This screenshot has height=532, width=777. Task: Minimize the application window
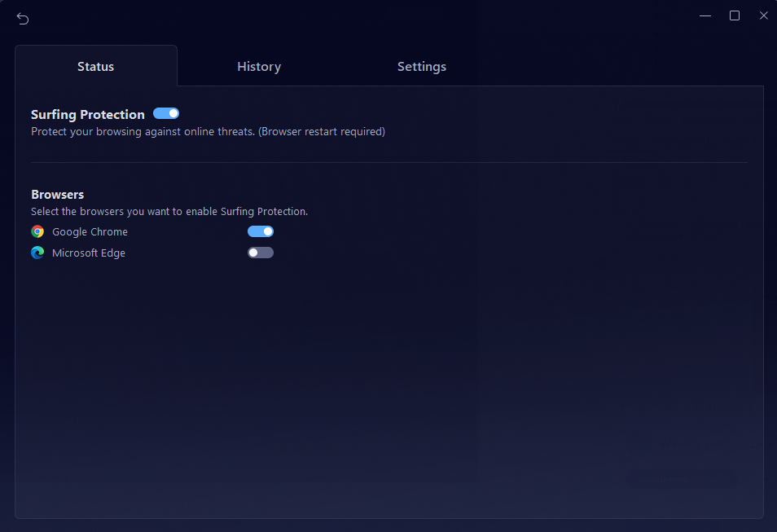(x=705, y=15)
